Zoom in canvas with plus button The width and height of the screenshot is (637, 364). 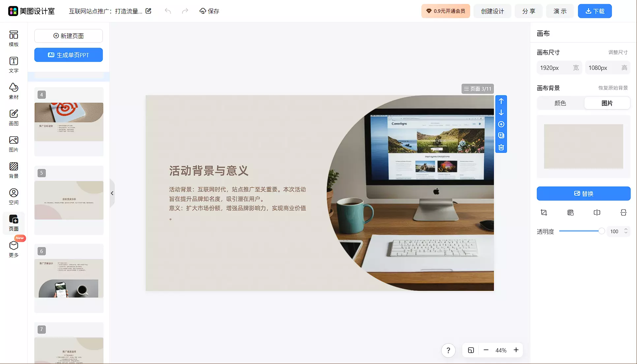[516, 350]
